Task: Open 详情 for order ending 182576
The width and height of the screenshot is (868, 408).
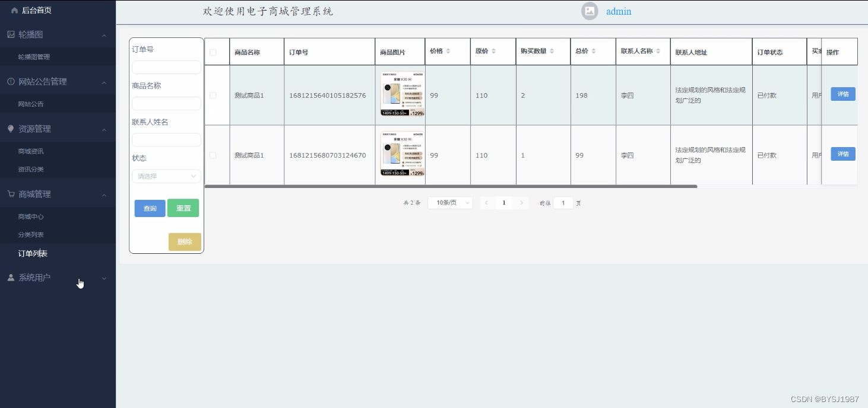Action: [843, 94]
